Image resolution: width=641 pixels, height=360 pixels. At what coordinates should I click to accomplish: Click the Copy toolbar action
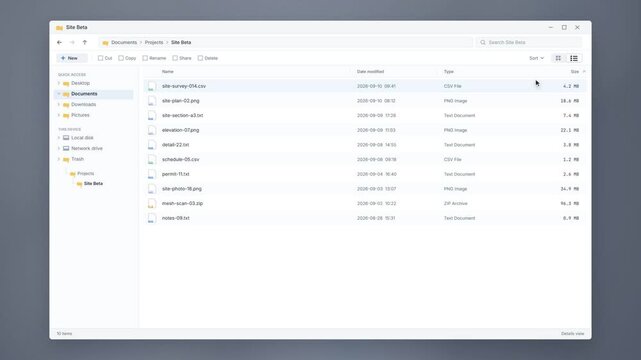pos(127,58)
